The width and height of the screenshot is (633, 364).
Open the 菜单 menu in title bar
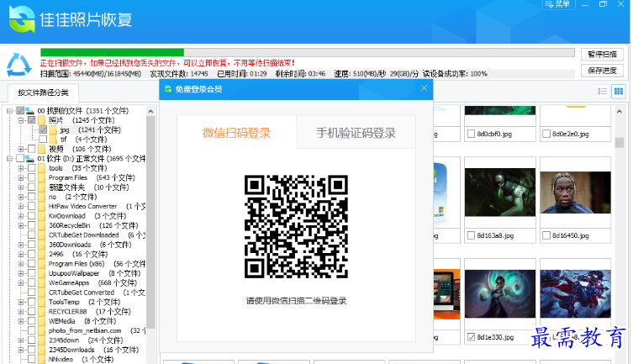pos(559,4)
